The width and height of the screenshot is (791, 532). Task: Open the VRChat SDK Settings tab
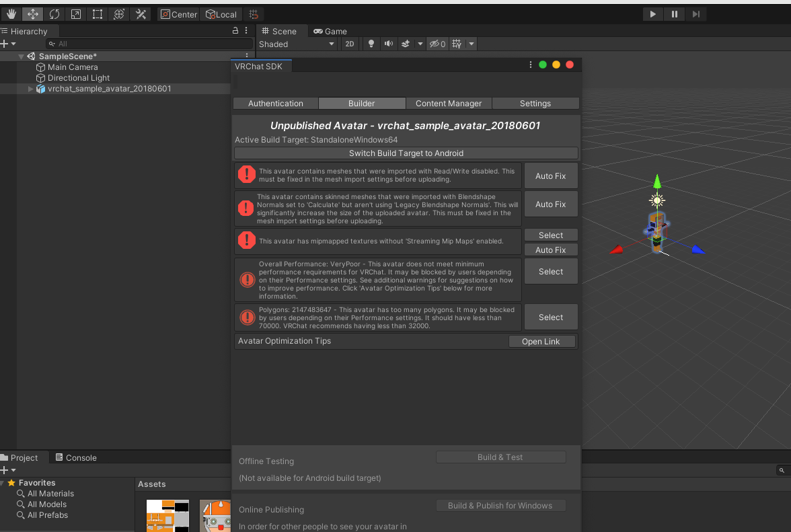535,104
